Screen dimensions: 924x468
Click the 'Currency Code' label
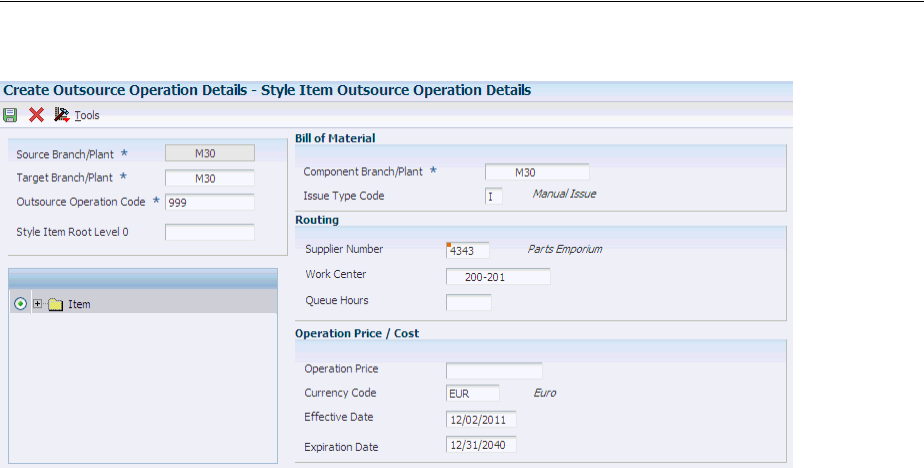(340, 393)
